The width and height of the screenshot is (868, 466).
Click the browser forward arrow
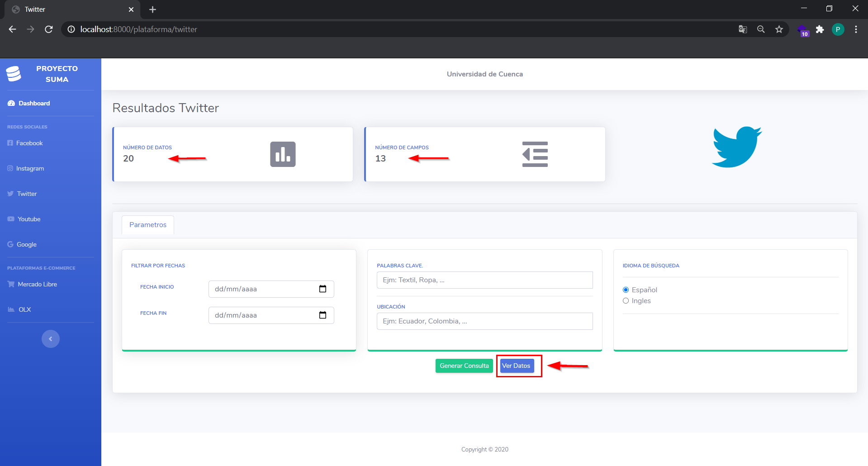pos(31,29)
